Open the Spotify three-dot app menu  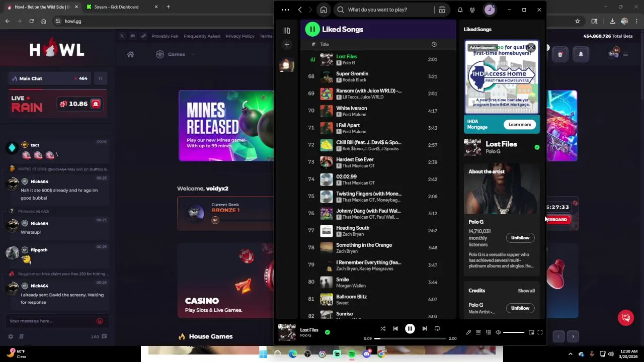pos(285,10)
